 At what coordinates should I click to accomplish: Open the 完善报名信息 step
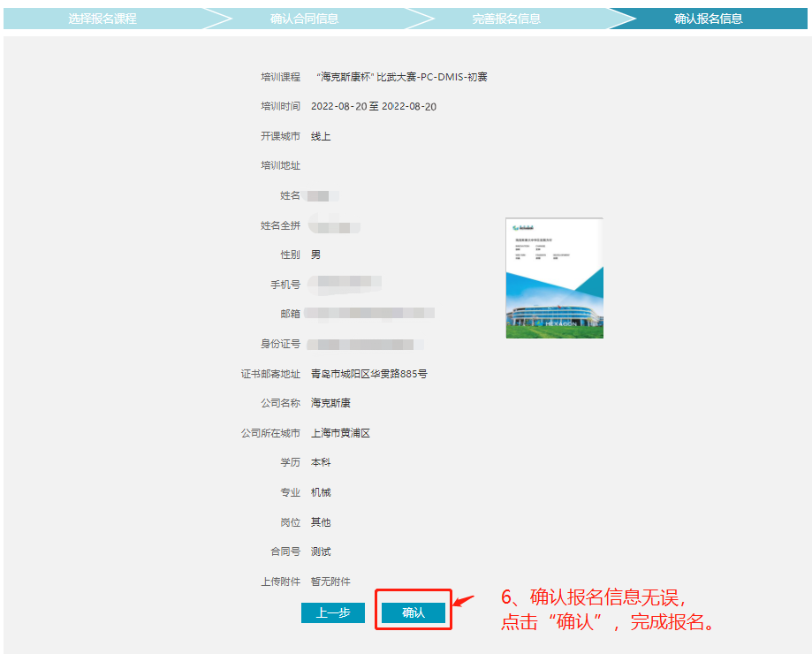[x=506, y=19]
